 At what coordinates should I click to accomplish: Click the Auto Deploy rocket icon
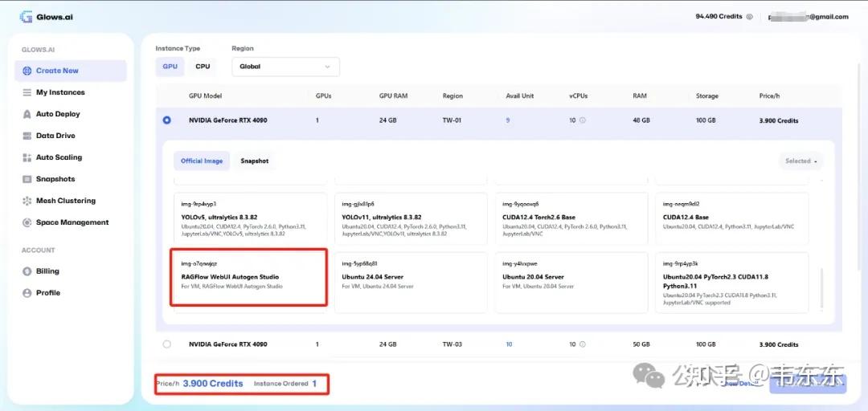[27, 114]
